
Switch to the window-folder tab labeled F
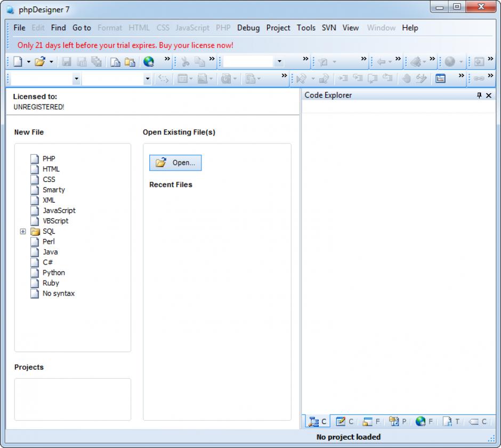coord(371,421)
